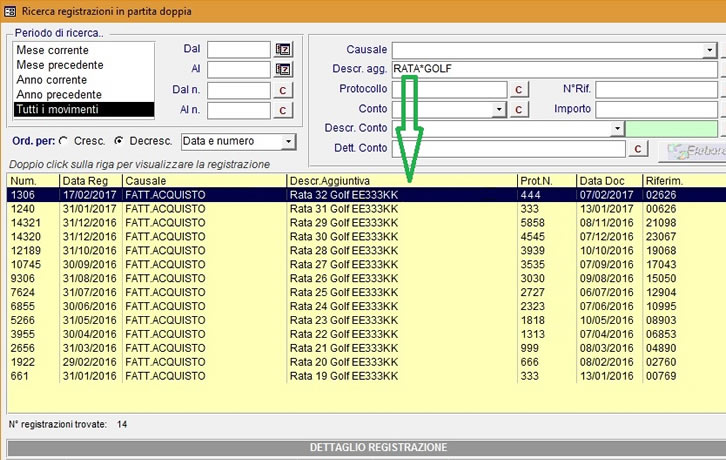Image resolution: width=726 pixels, height=460 pixels.
Task: Select row Rata 22 Golf EE333KK
Action: (x=367, y=334)
